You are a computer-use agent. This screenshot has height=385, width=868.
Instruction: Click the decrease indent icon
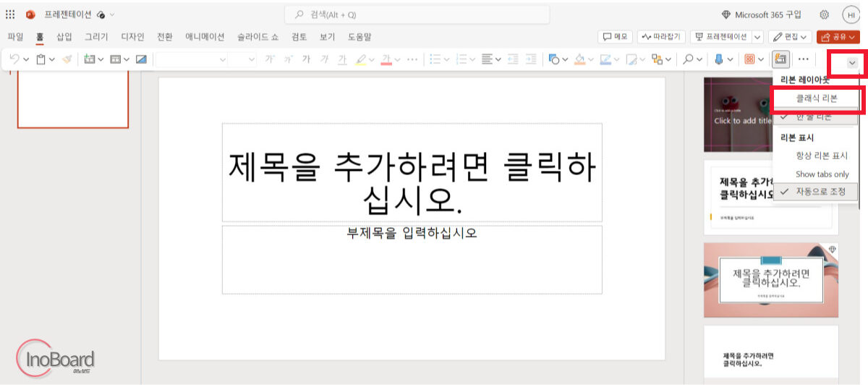coord(513,59)
